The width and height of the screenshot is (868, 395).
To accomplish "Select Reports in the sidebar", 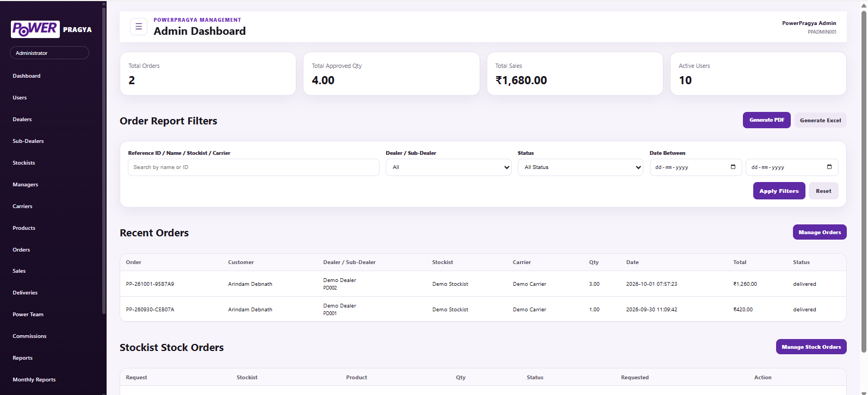I will (x=23, y=358).
